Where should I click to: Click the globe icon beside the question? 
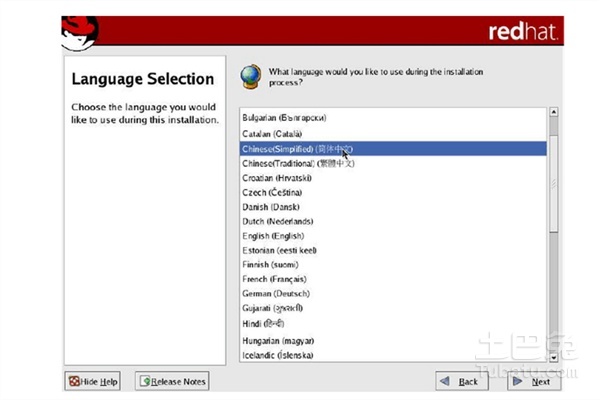(251, 77)
